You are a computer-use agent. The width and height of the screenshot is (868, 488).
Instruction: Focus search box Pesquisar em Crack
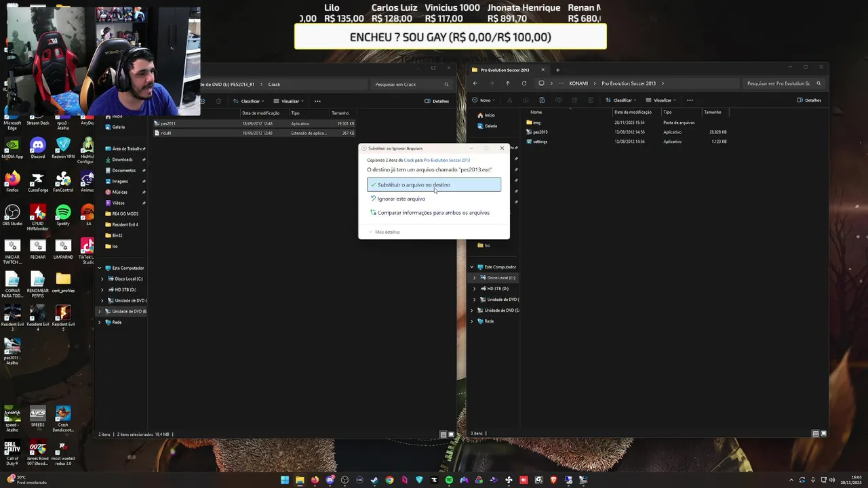pos(411,85)
